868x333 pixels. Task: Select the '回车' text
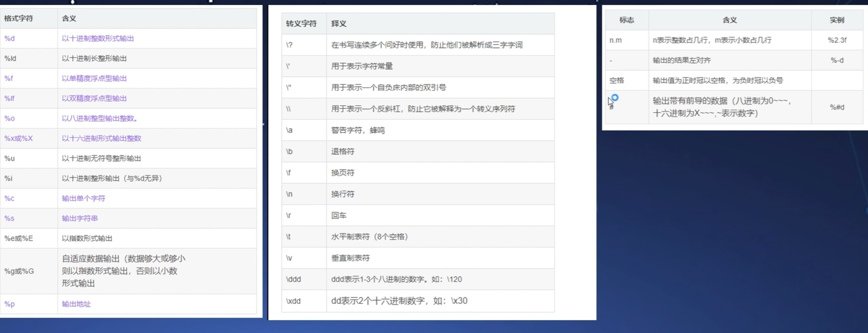339,215
